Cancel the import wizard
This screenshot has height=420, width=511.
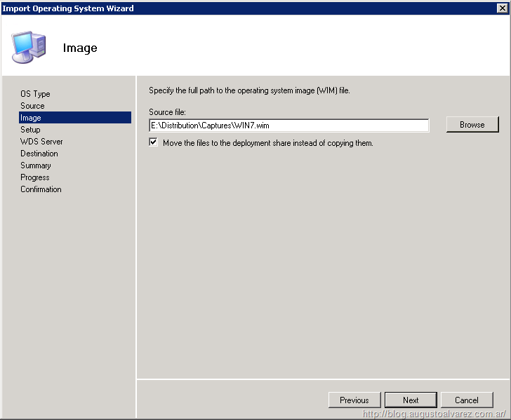[466, 400]
